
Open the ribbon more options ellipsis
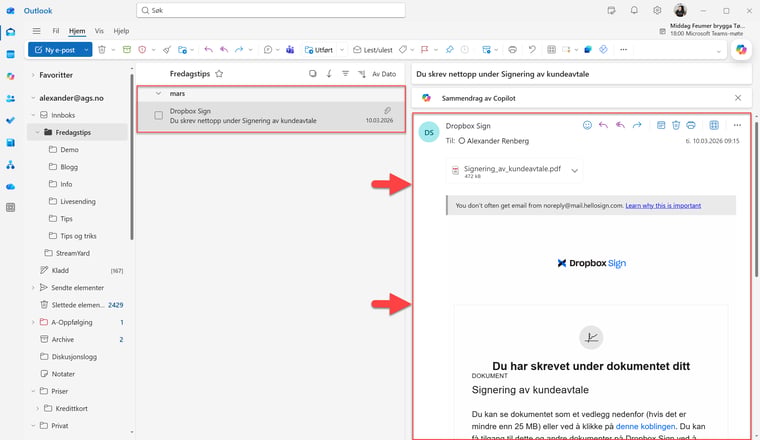pos(623,49)
